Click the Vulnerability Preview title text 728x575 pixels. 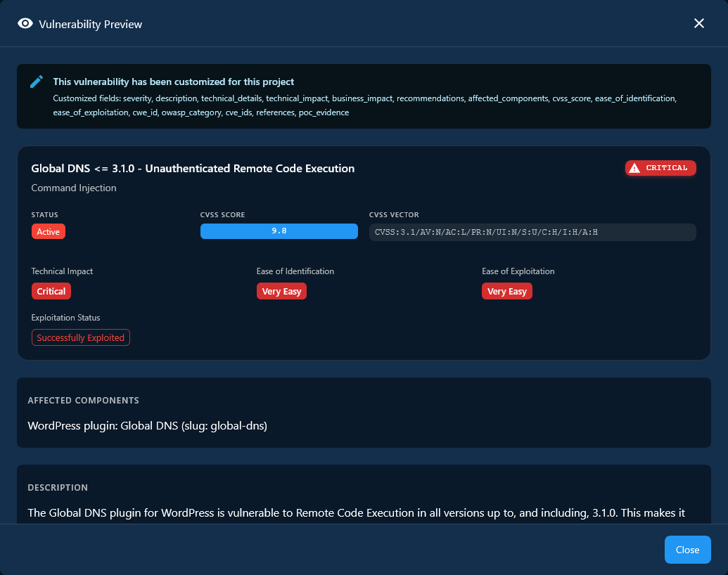[x=91, y=24]
